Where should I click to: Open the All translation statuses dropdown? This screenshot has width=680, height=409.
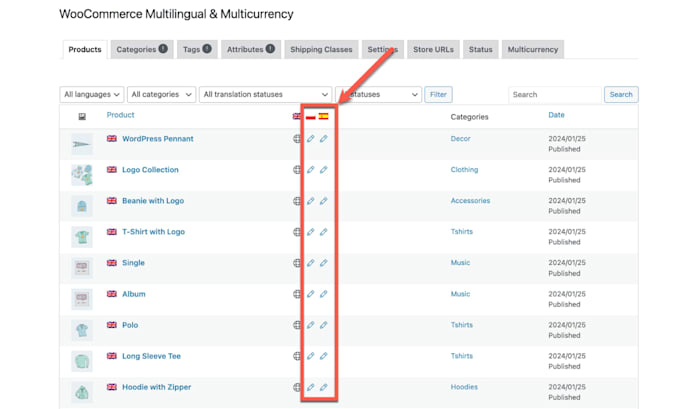point(265,95)
